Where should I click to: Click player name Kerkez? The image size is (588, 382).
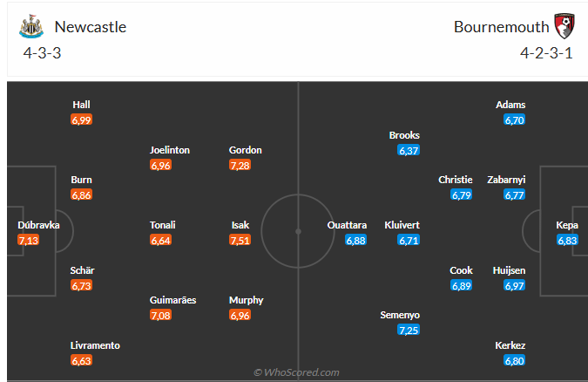pyautogui.click(x=510, y=345)
